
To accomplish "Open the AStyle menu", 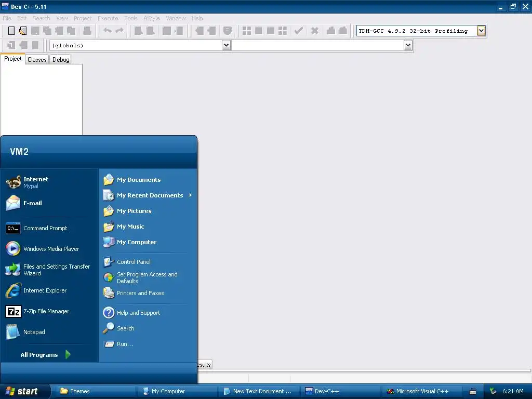I will [x=151, y=18].
